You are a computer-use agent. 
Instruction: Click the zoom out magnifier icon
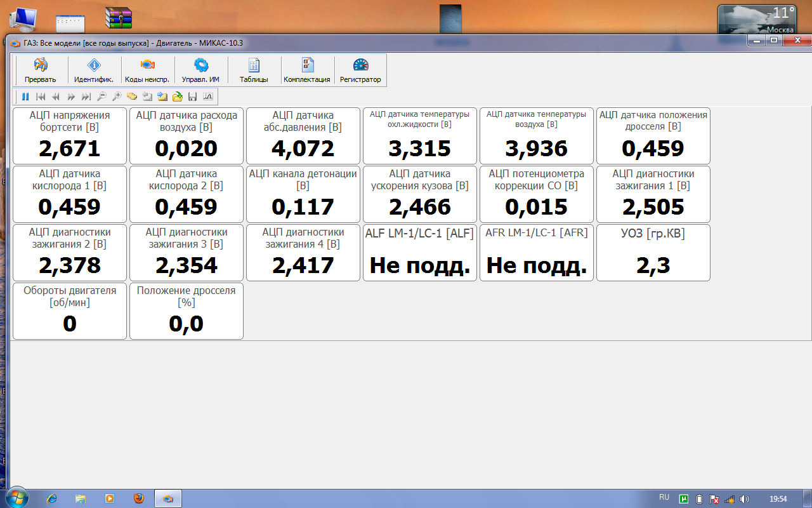101,97
